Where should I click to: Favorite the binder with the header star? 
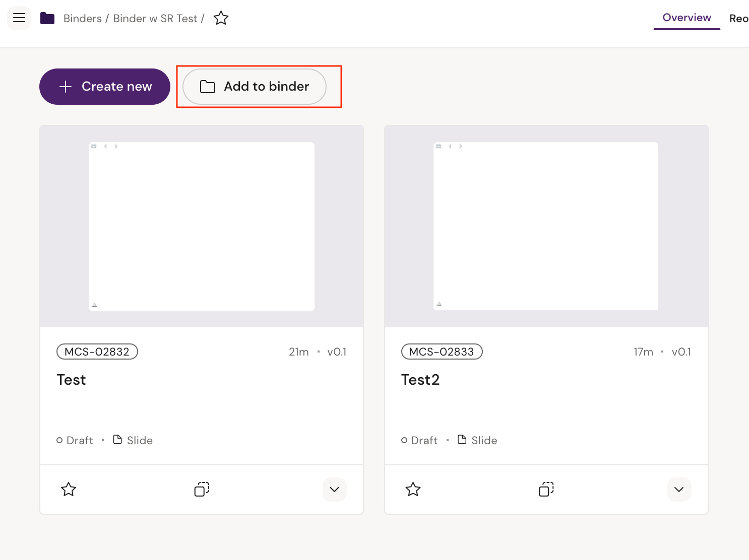click(221, 19)
